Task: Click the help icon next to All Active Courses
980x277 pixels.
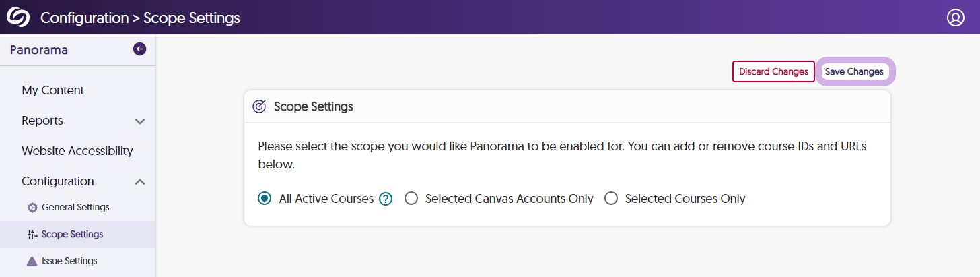Action: [x=385, y=199]
